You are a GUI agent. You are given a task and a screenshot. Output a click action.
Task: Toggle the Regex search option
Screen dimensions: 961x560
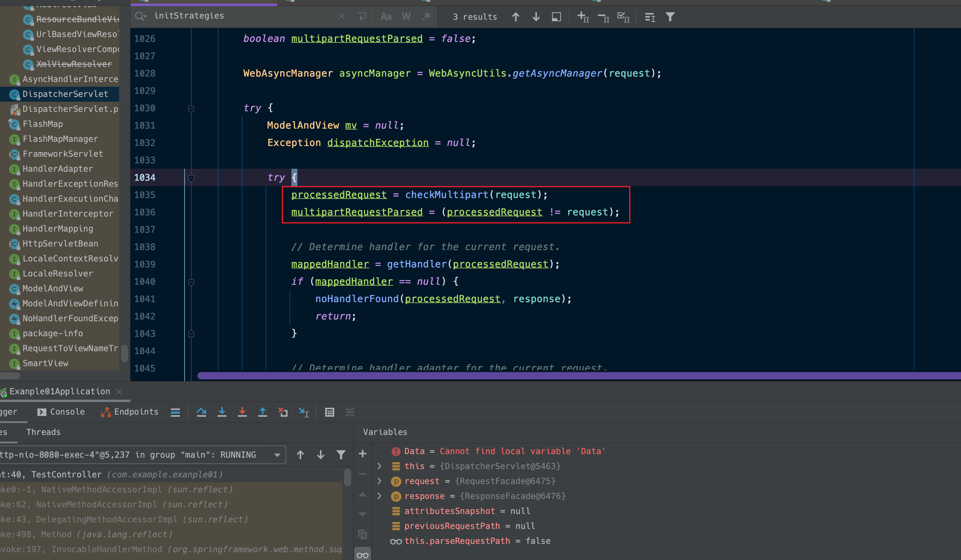[x=426, y=16]
